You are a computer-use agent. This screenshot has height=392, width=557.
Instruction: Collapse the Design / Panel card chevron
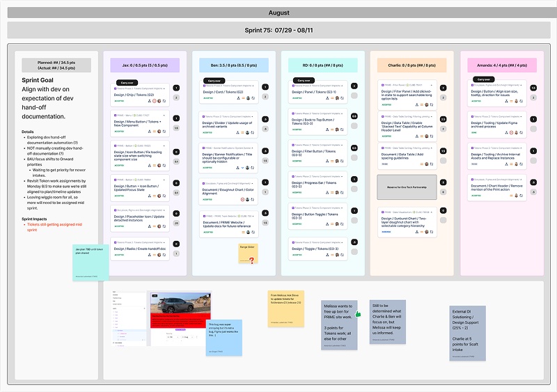click(x=342, y=86)
